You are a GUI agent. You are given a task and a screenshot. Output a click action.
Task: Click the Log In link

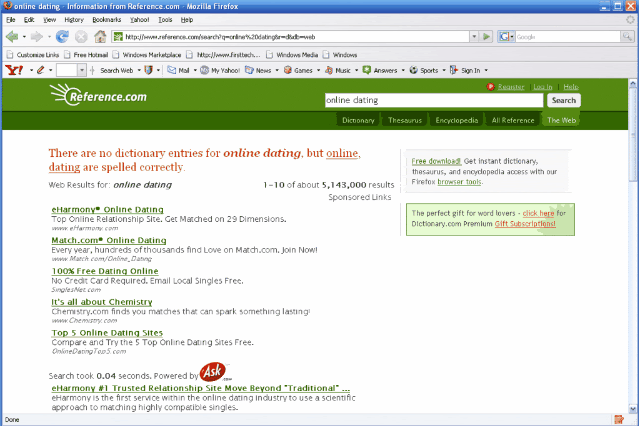[542, 87]
